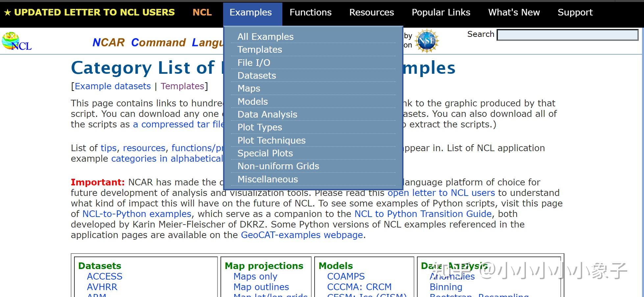Viewport: 644px width, 297px height.
Task: Pick Non-uniform Grids menu entry
Action: pos(278,166)
